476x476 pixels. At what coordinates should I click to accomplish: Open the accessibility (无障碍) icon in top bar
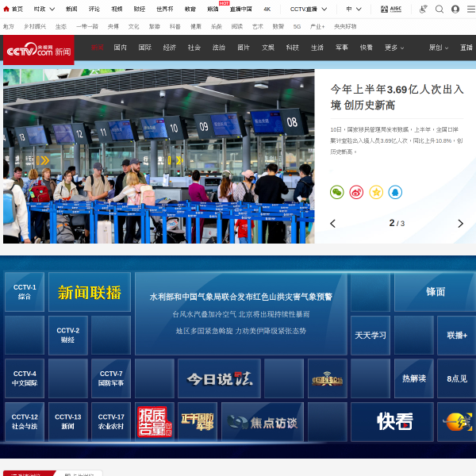coord(423,9)
